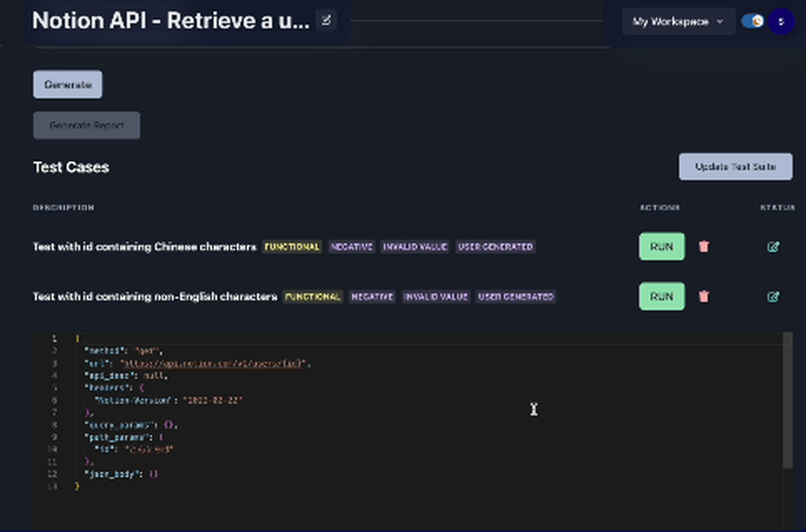Click the Update Test Suite button

tap(736, 167)
